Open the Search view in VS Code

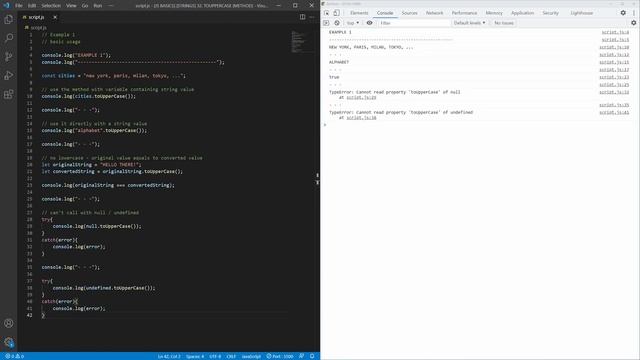tap(9, 38)
